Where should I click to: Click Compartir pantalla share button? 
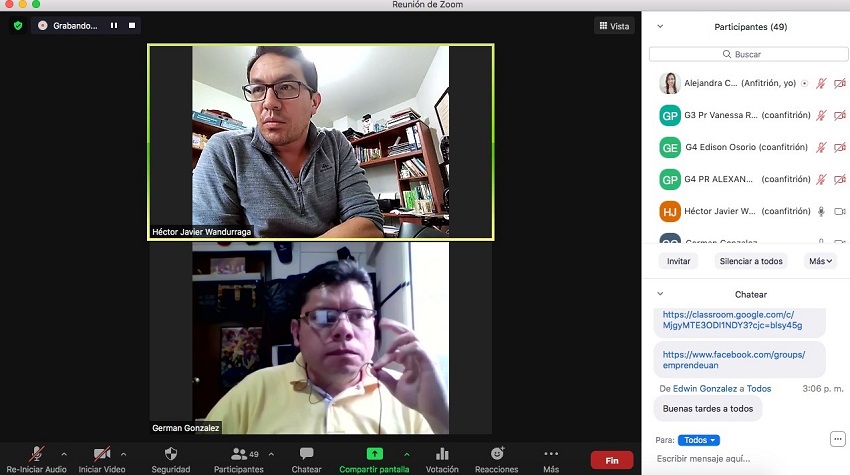374,459
